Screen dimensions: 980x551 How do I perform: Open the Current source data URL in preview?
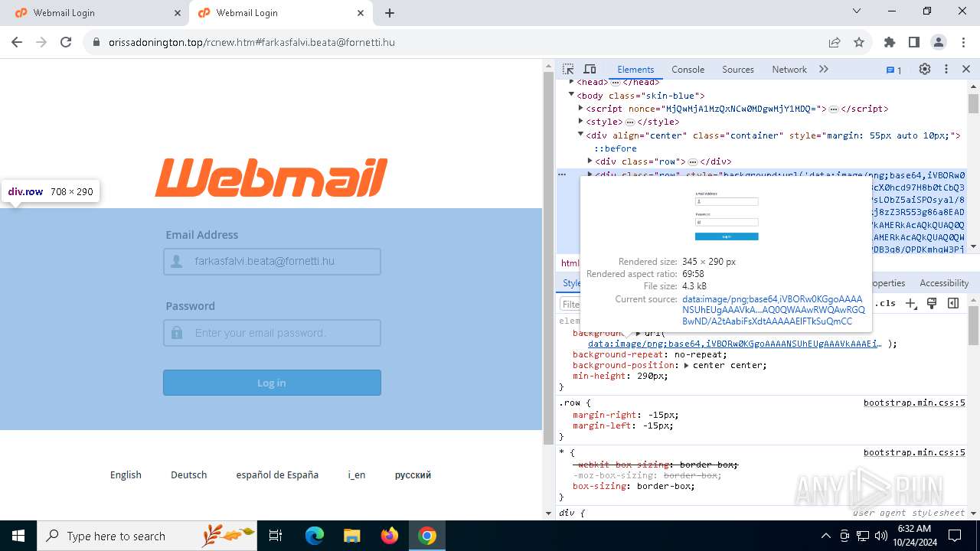click(x=773, y=310)
